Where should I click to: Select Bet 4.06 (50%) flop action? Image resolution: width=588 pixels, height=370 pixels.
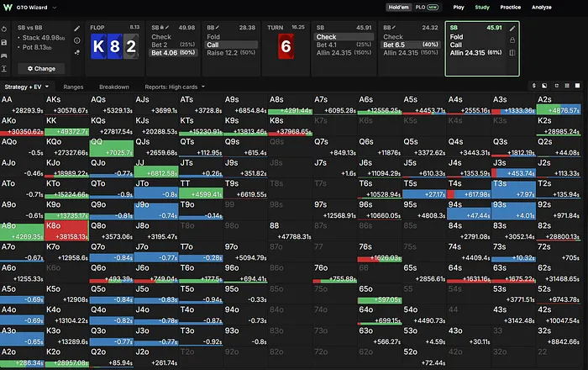pos(173,53)
